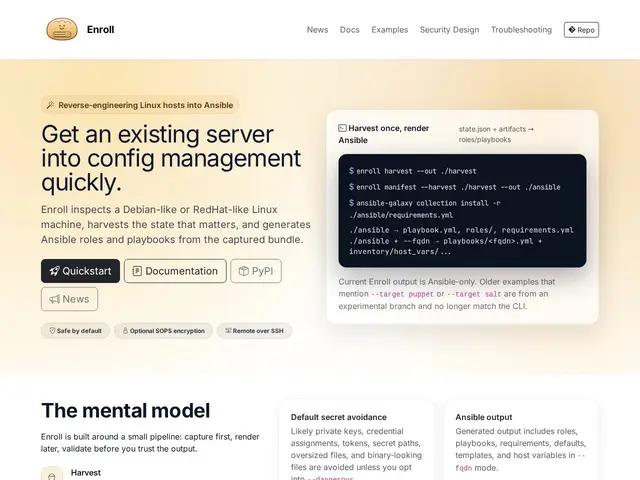Click the Harvest step label

pos(86,473)
